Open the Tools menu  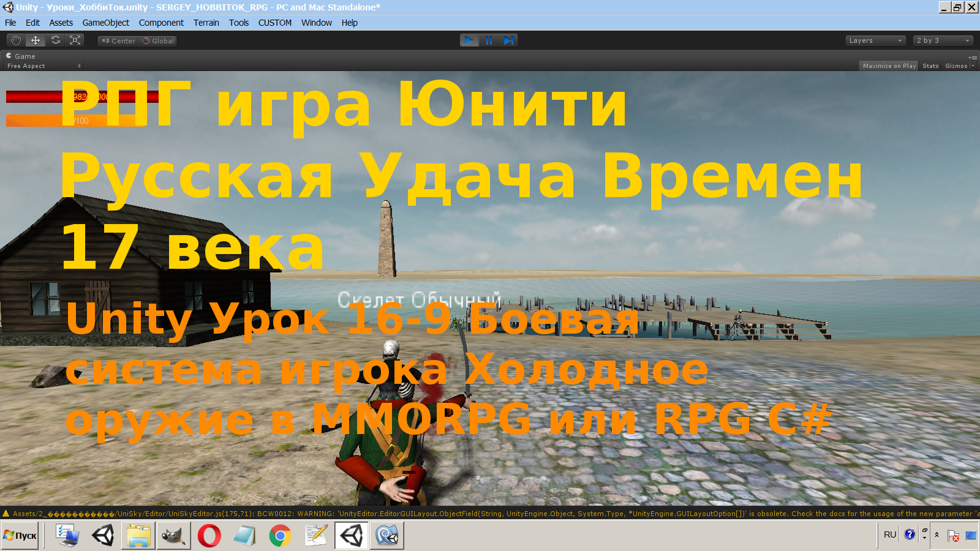click(238, 23)
